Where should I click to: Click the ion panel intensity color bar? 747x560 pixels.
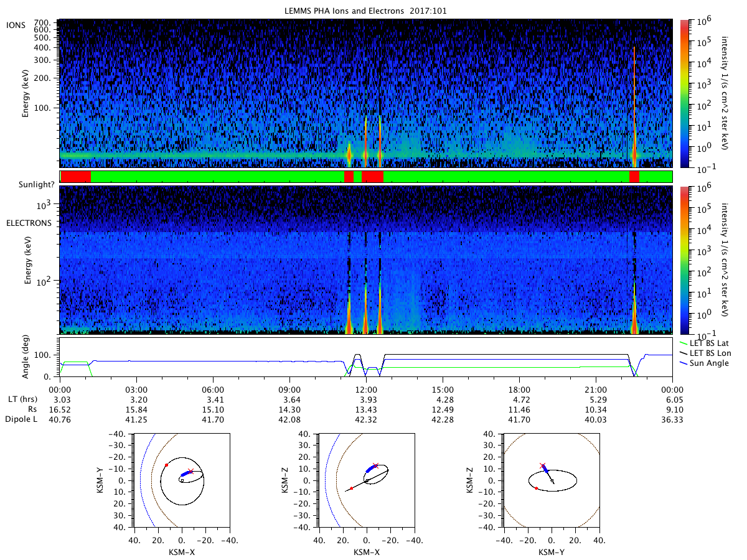685,93
